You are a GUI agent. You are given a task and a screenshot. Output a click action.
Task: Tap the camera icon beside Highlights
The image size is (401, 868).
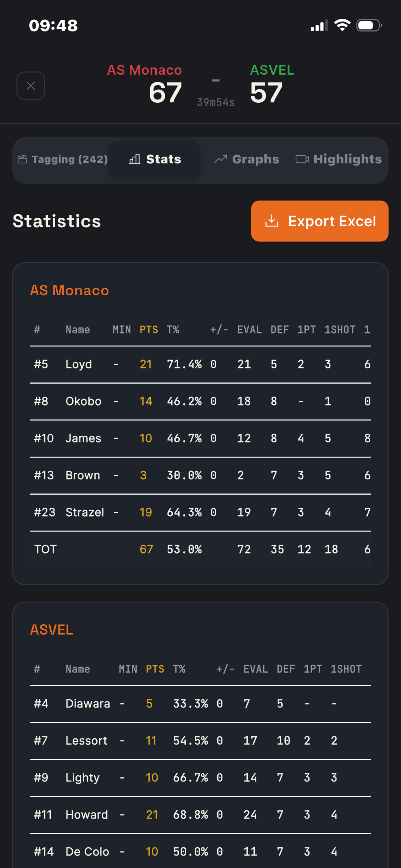[302, 160]
